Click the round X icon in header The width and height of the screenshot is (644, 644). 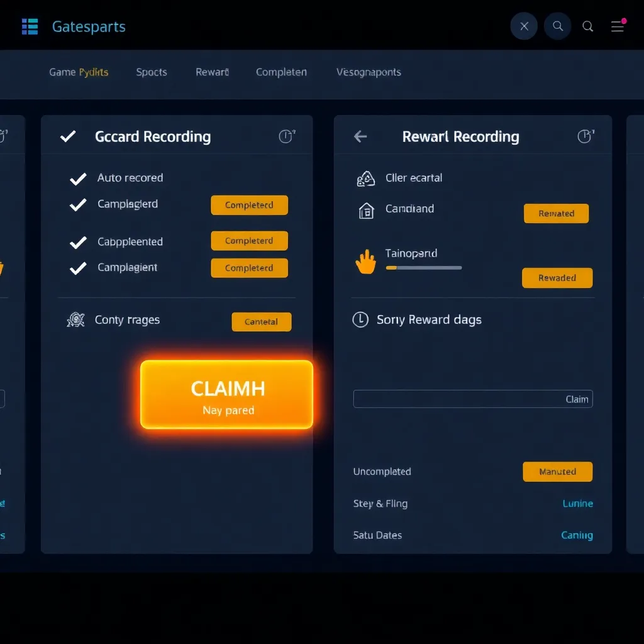pyautogui.click(x=524, y=26)
